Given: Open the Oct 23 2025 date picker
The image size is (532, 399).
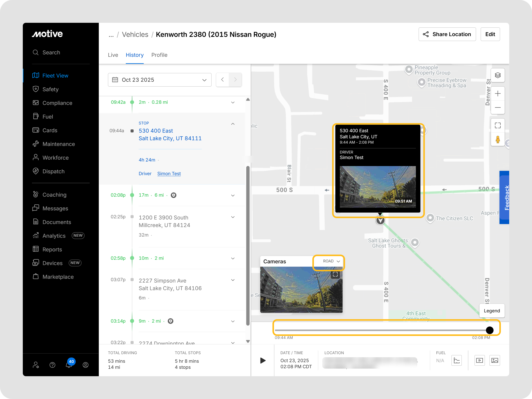Looking at the screenshot, I should click(x=159, y=80).
